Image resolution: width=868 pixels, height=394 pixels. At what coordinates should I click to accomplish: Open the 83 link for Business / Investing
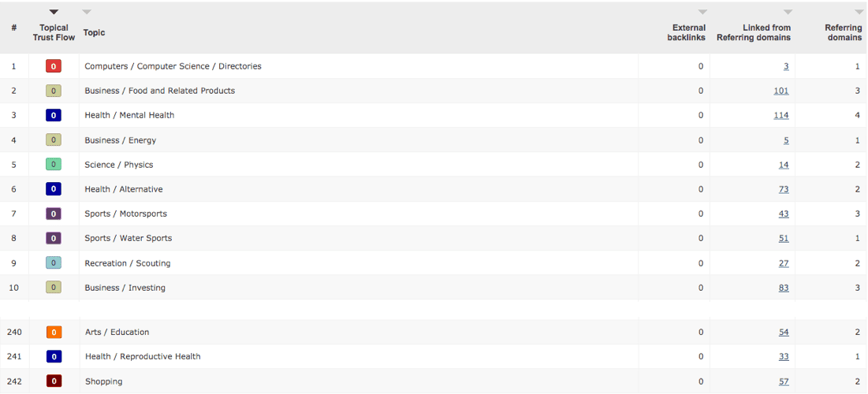(x=784, y=288)
